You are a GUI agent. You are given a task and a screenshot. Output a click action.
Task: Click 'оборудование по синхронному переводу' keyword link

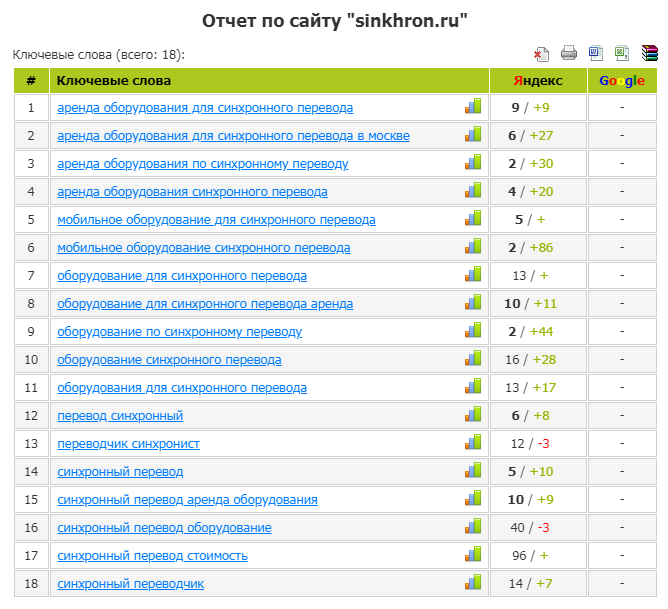(179, 332)
